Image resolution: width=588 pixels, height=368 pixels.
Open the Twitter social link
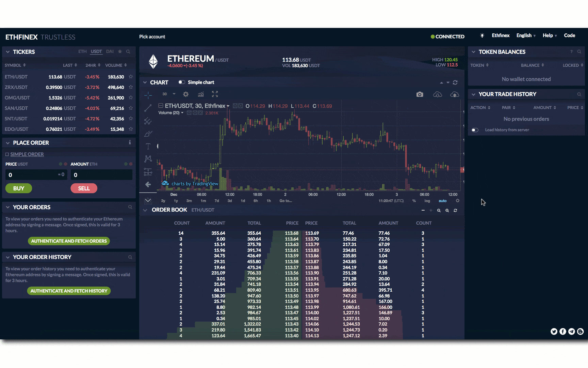554,332
